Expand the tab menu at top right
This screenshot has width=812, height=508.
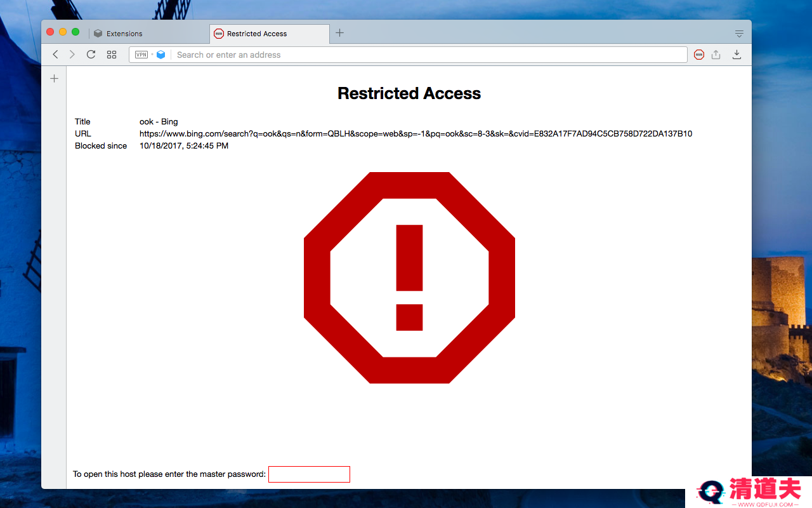[739, 34]
